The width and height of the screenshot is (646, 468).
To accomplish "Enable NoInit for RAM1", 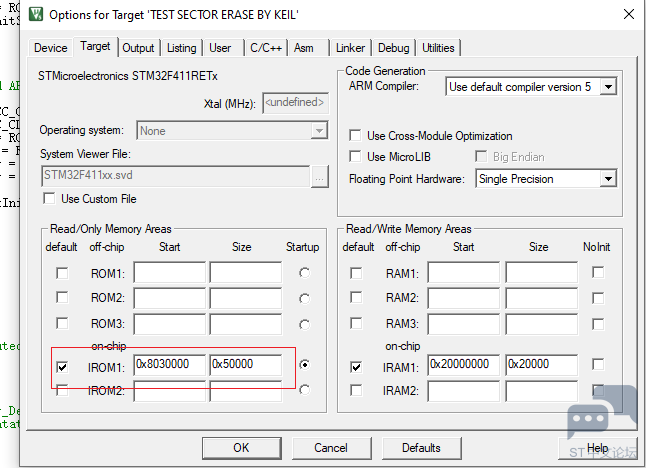I will point(598,272).
